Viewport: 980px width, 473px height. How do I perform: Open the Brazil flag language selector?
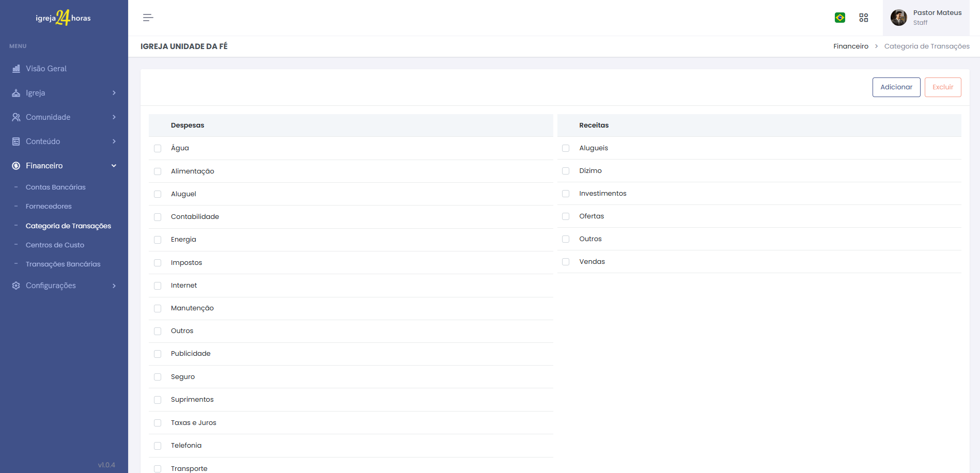click(x=840, y=18)
